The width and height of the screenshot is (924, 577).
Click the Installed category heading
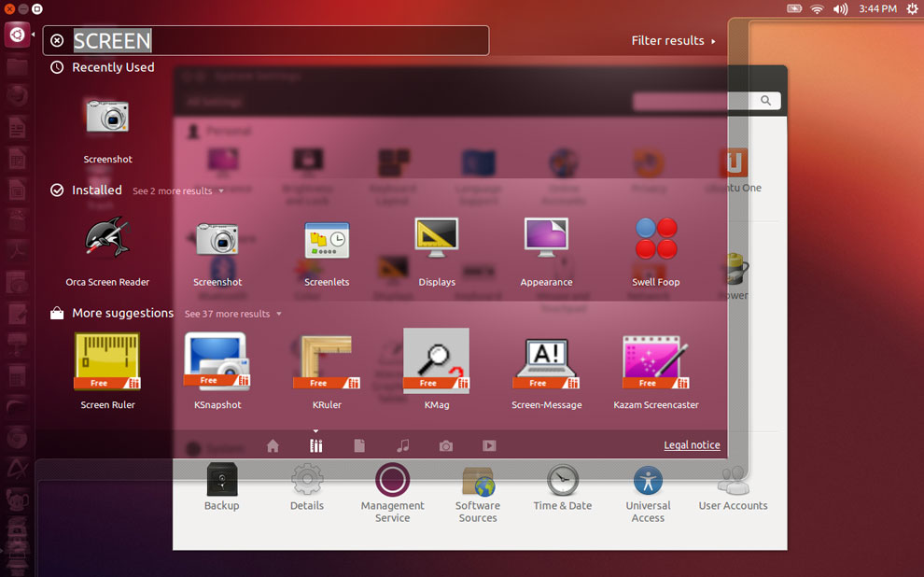click(x=97, y=190)
